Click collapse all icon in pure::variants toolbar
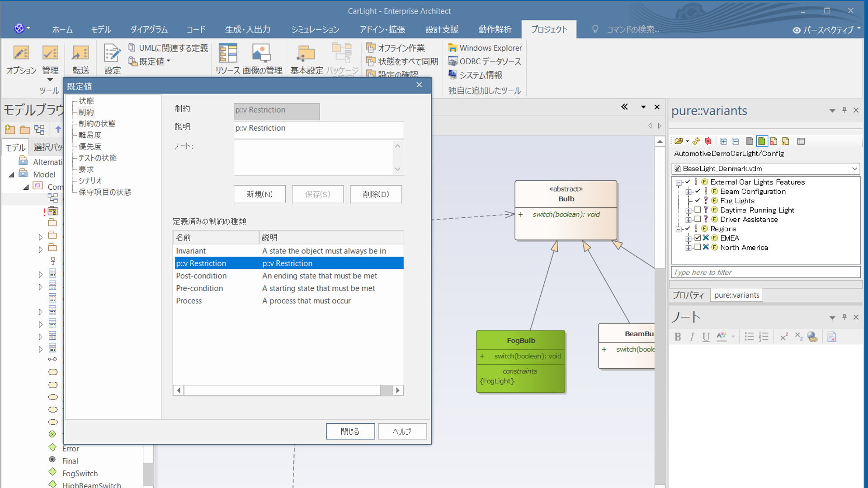The image size is (868, 488). click(736, 141)
